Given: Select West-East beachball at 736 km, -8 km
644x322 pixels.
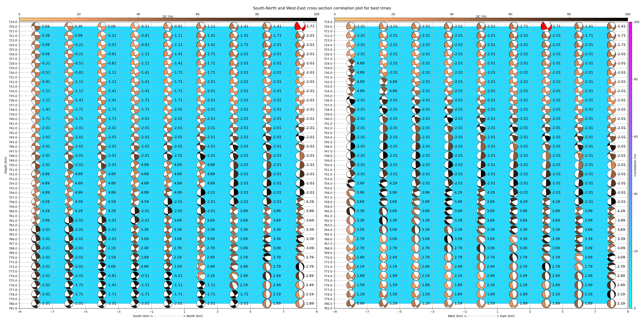Looking at the screenshot, I should [351, 100].
